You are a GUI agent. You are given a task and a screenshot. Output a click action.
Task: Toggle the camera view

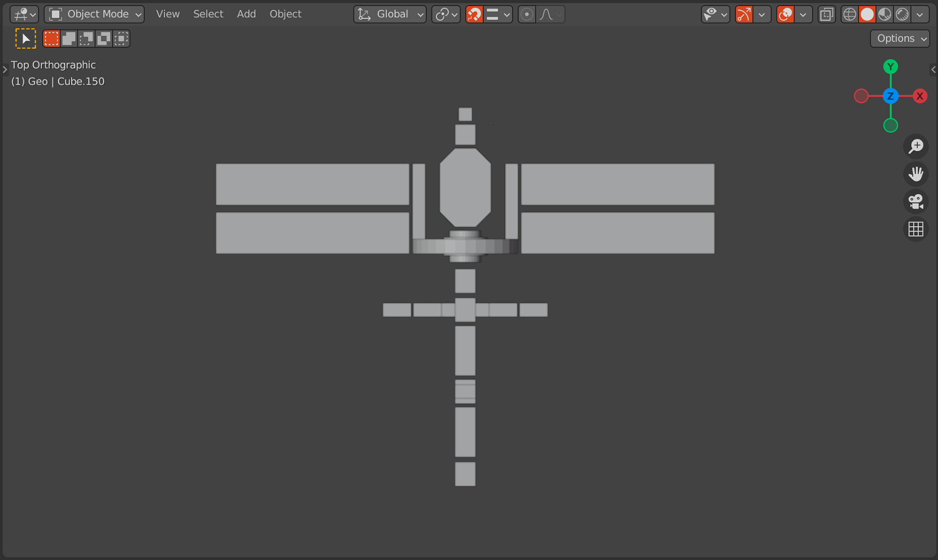pyautogui.click(x=916, y=201)
